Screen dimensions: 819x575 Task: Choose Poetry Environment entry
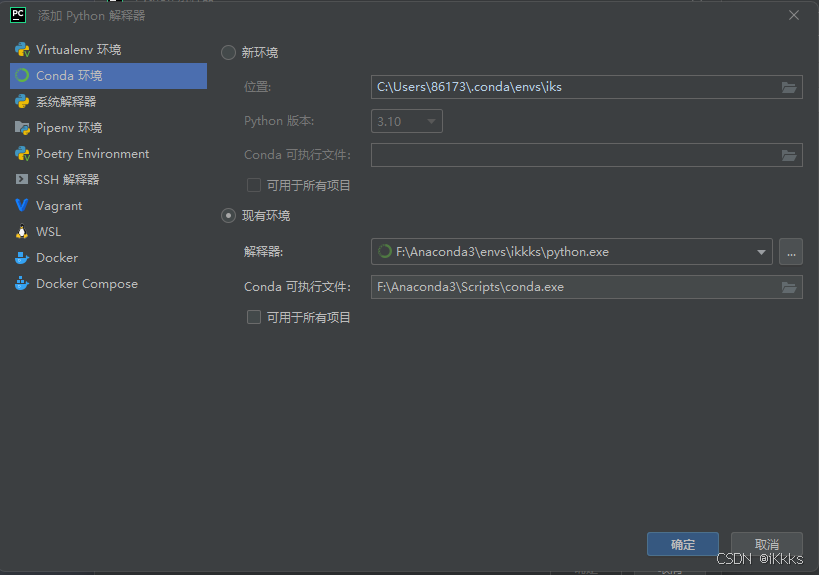click(109, 154)
